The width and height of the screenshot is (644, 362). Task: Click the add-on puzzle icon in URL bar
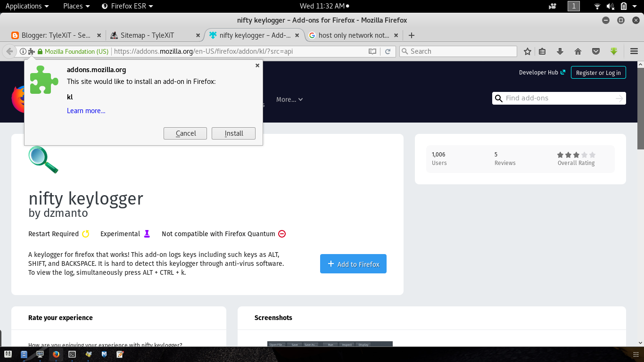point(31,51)
